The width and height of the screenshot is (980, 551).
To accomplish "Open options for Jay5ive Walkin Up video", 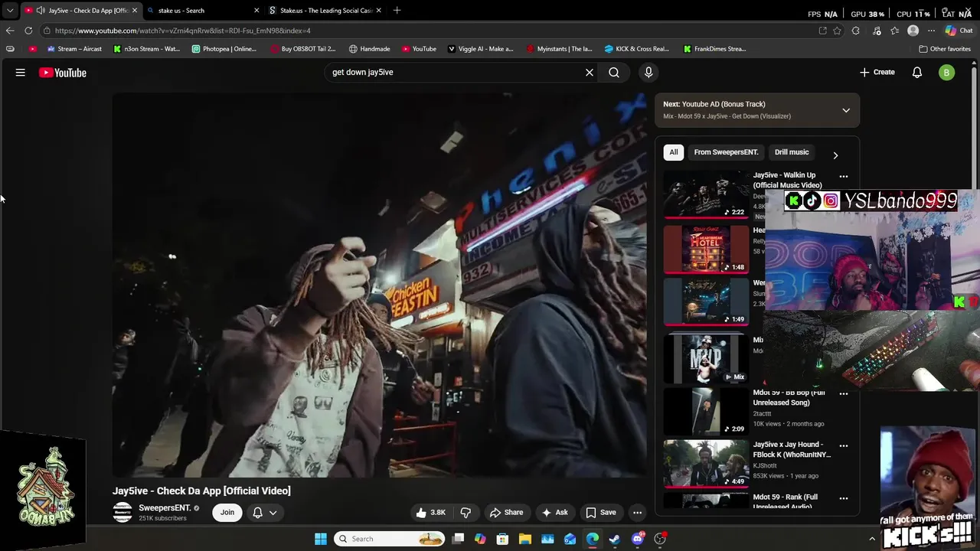I will coord(844,176).
